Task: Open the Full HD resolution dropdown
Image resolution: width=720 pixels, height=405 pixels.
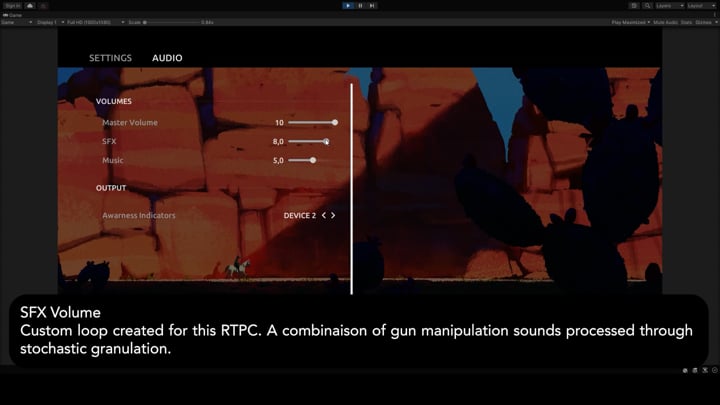Action: click(x=96, y=22)
